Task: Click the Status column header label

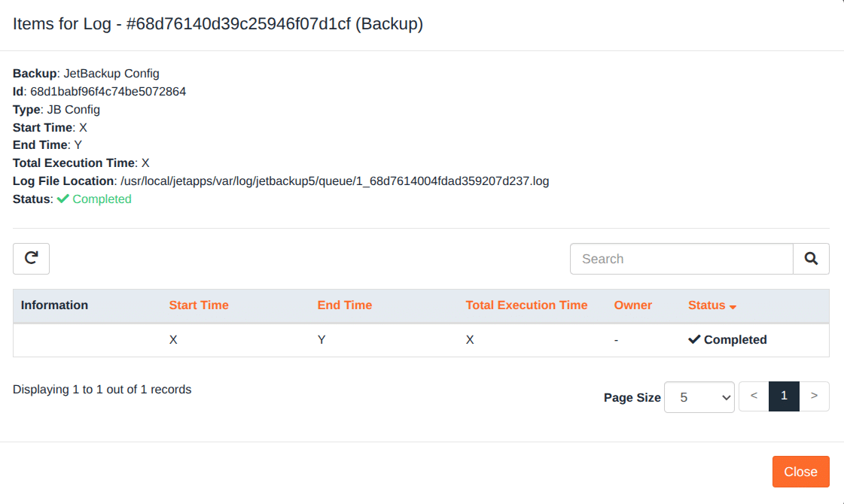Action: [x=706, y=305]
